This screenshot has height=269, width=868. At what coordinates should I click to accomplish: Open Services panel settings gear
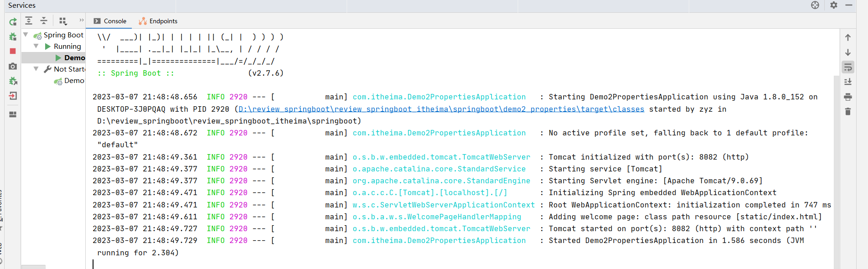(834, 5)
